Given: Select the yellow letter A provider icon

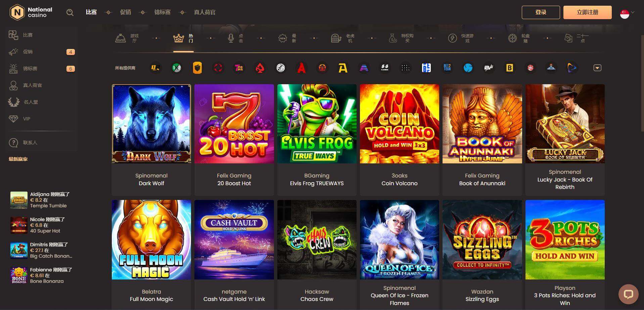Looking at the screenshot, I should [343, 68].
